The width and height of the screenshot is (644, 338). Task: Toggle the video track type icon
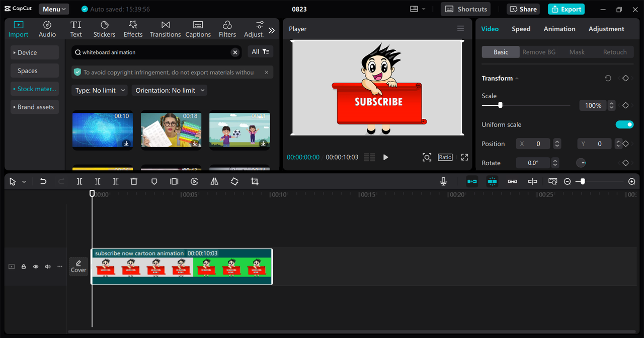[12, 266]
